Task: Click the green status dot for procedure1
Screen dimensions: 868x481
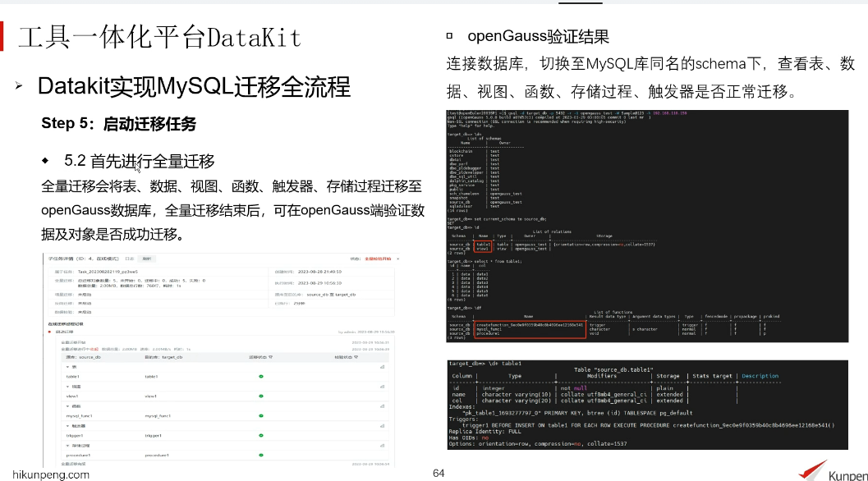Action: (x=261, y=455)
